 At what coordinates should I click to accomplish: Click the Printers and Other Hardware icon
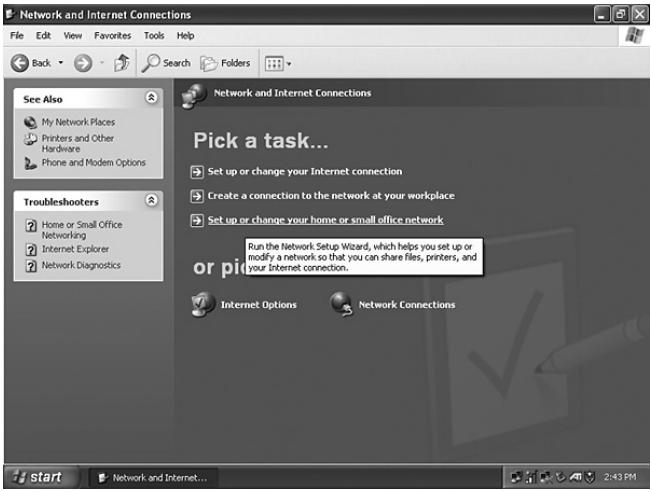(x=30, y=139)
